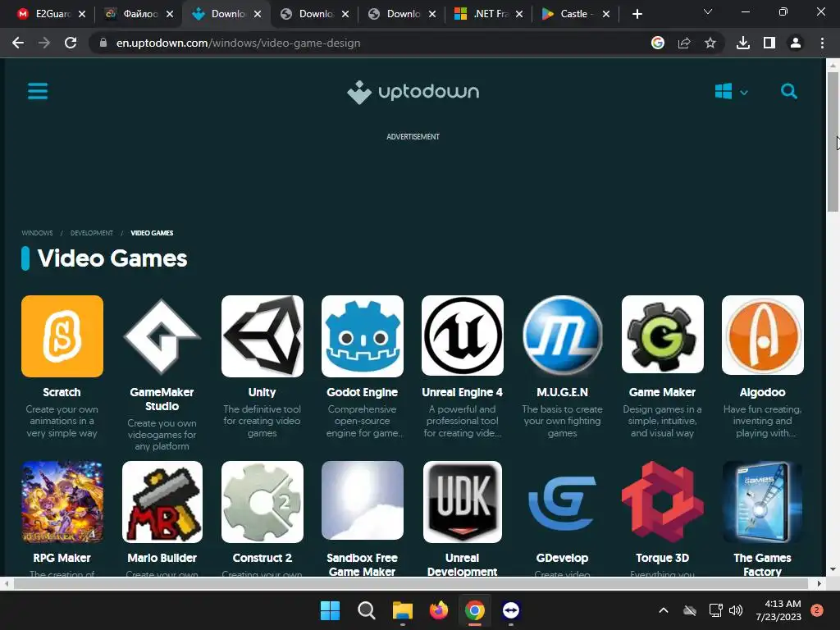The image size is (840, 630).
Task: Expand the Windows platform selector dropdown
Action: [731, 92]
